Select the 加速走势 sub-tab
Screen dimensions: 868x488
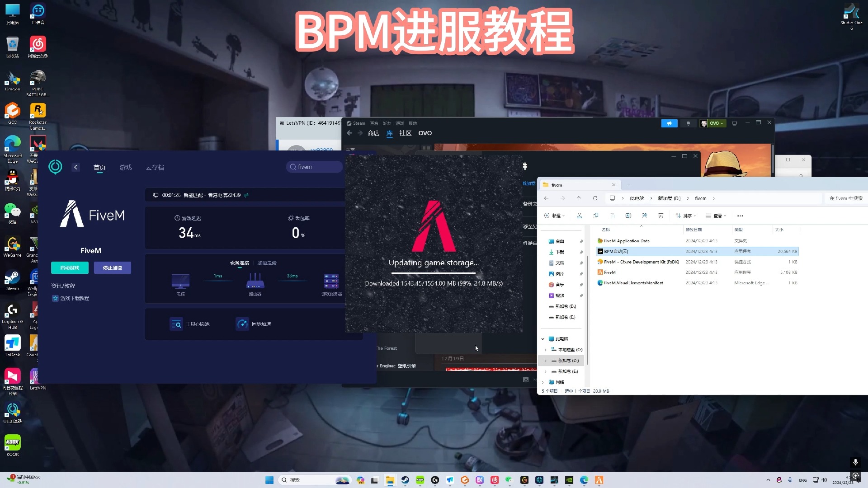[267, 263]
